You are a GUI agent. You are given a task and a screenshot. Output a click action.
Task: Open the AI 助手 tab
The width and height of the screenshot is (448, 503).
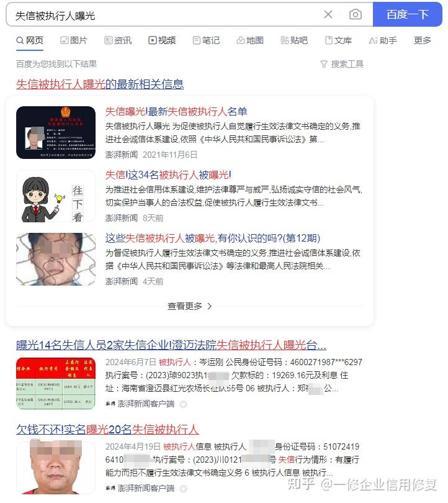coord(383,40)
